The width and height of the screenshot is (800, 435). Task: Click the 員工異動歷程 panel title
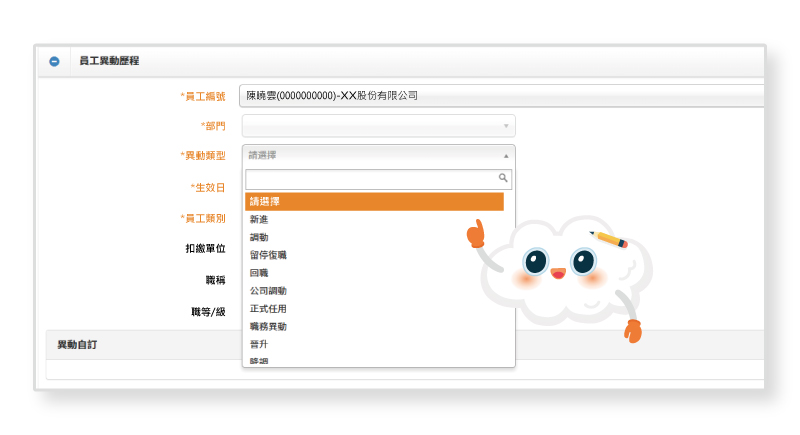(109, 61)
